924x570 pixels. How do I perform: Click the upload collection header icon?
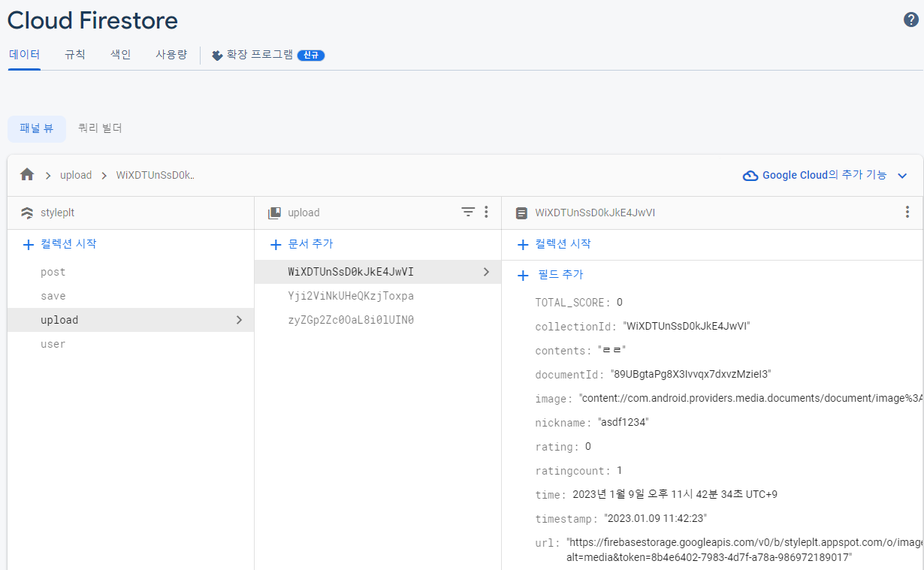click(274, 213)
